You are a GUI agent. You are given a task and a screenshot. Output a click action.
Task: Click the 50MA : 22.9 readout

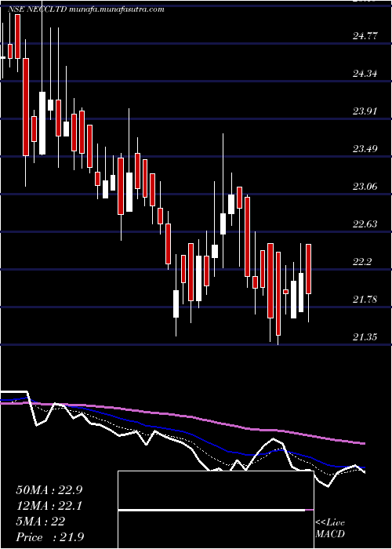click(x=49, y=490)
